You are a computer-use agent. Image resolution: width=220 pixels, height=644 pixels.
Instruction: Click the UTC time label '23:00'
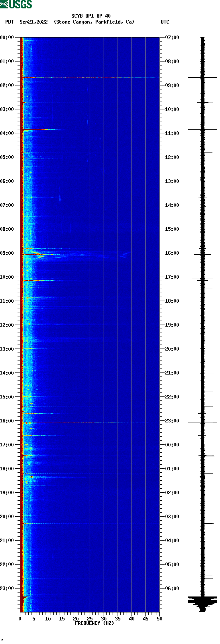click(x=172, y=421)
